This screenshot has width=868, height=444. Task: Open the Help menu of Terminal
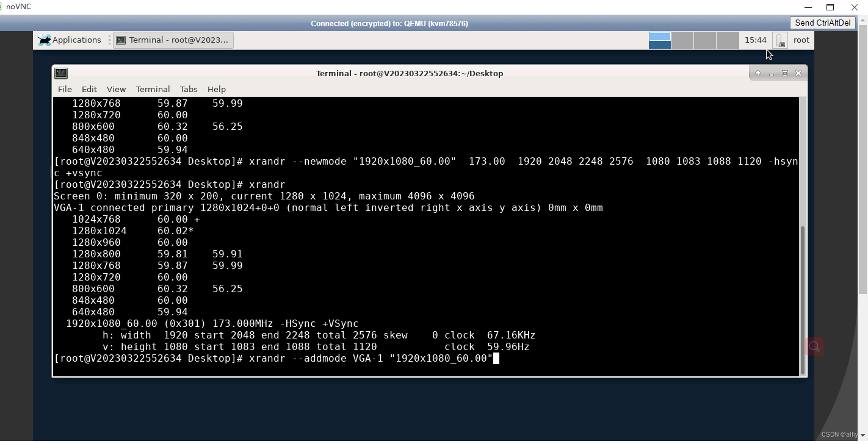217,89
